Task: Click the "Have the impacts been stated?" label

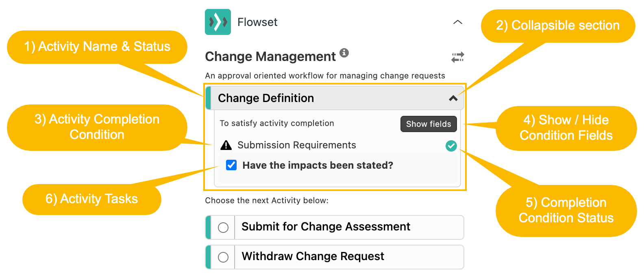Action: (x=318, y=165)
